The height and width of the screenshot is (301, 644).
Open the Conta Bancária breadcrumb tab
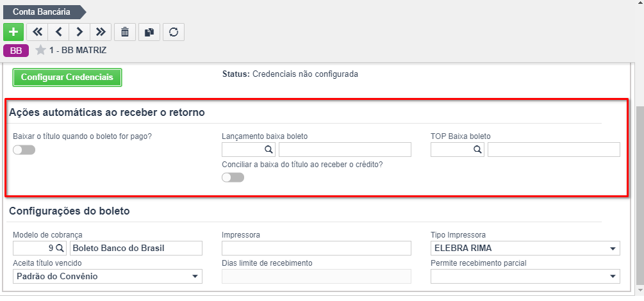44,12
